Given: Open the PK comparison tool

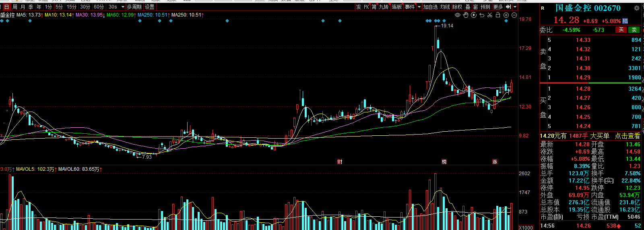Looking at the screenshot, I should [x=367, y=7].
